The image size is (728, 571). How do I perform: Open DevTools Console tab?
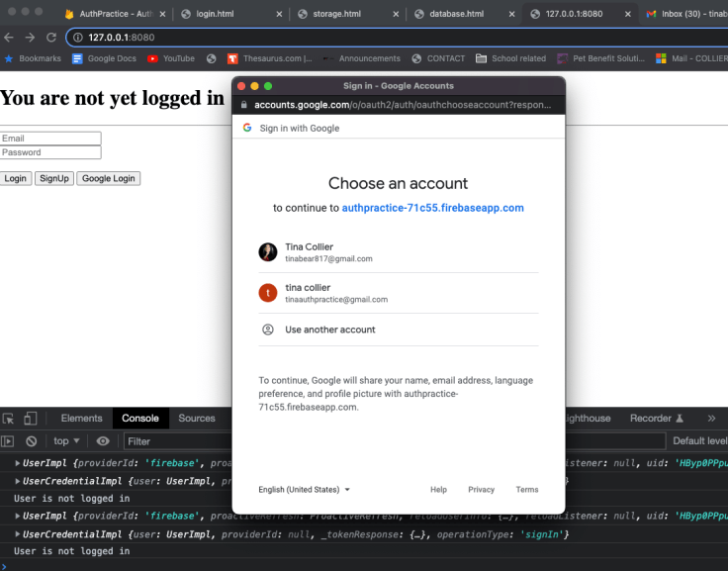pos(140,419)
